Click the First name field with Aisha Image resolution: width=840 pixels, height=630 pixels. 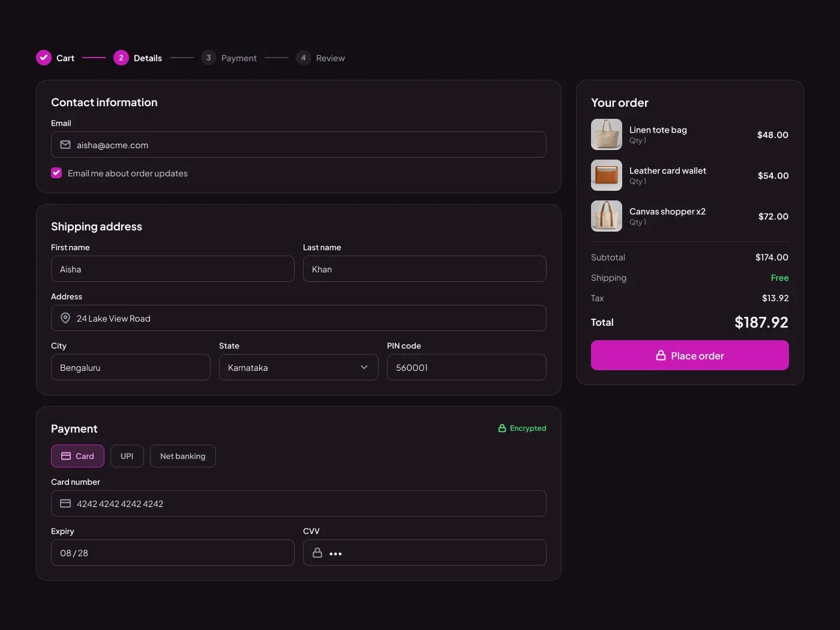pos(173,269)
